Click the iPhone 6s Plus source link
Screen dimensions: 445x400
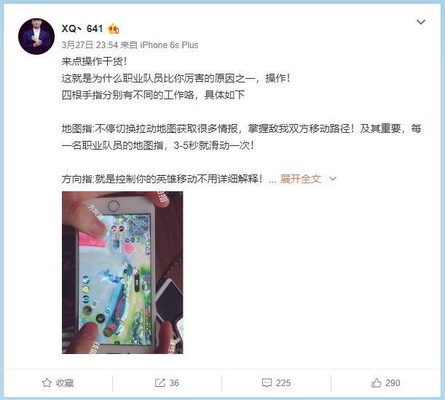pyautogui.click(x=169, y=45)
